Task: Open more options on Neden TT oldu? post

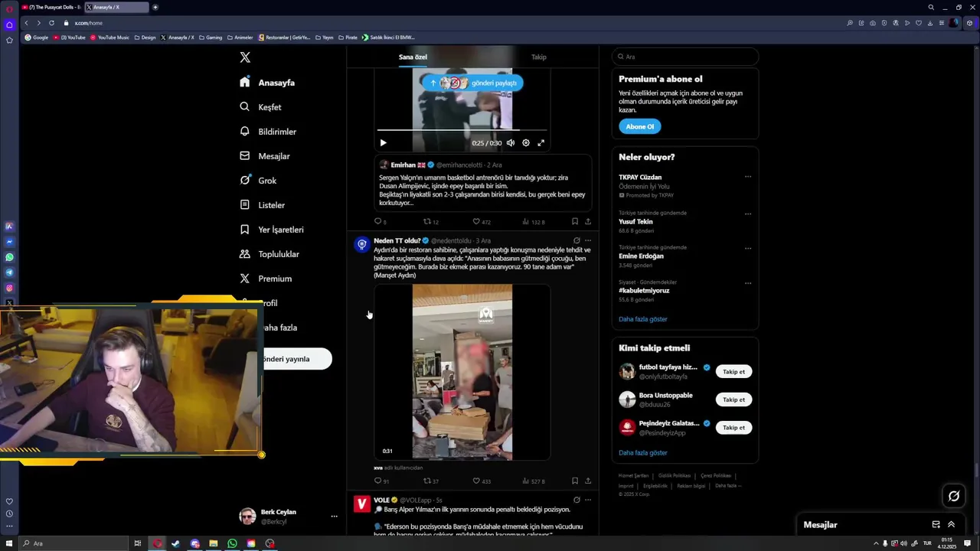Action: [588, 240]
